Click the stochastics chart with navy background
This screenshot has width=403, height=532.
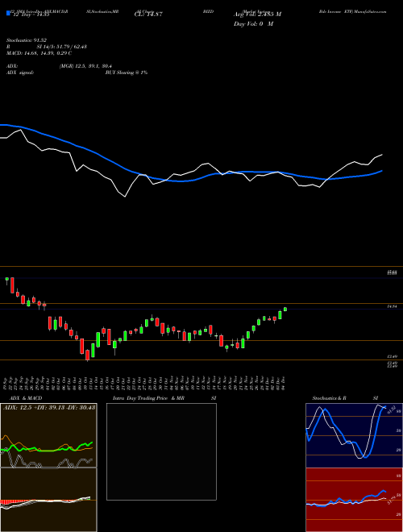[x=354, y=435]
